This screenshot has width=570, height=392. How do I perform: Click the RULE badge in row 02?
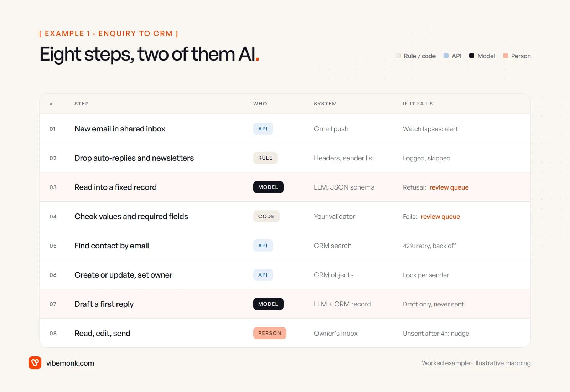(265, 158)
